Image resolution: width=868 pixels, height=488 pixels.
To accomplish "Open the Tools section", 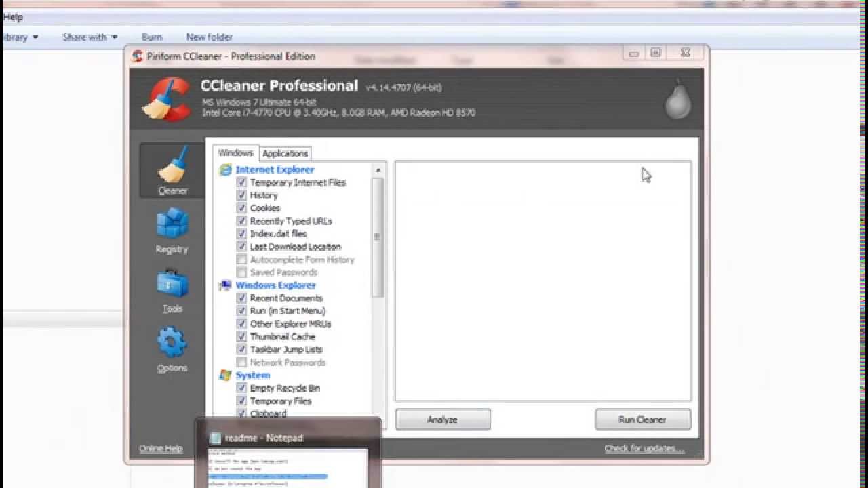I will pyautogui.click(x=172, y=291).
